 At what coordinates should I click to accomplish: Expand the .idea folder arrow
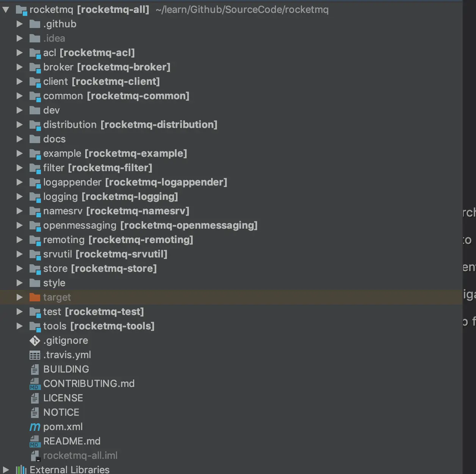point(20,38)
